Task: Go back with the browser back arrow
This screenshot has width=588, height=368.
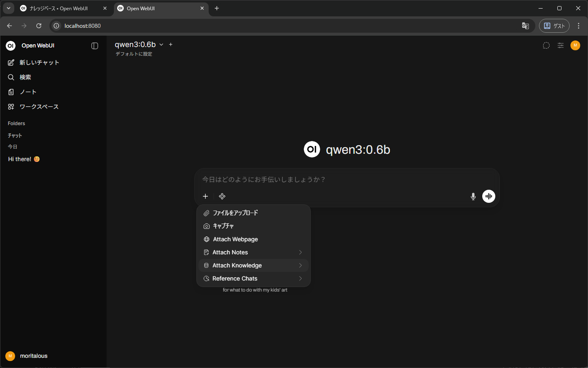Action: coord(9,26)
